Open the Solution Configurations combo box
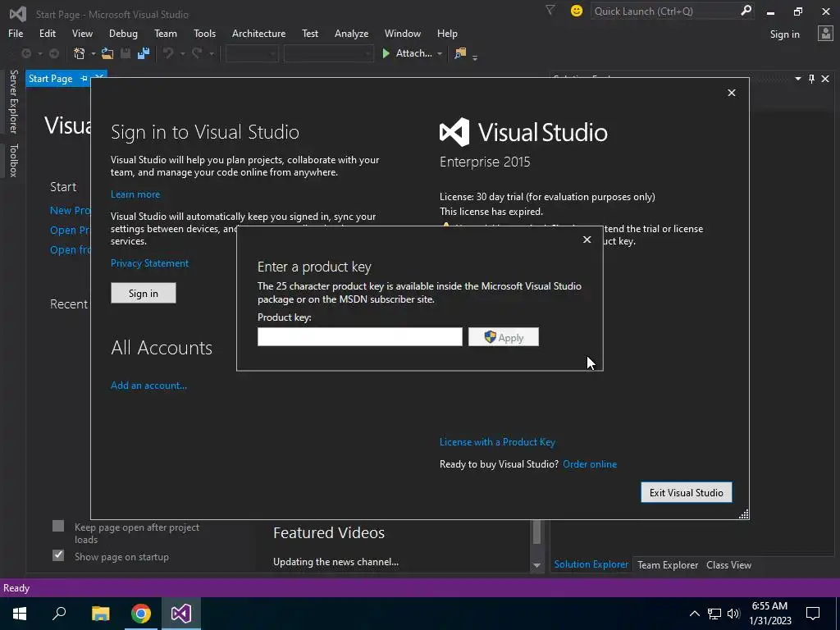The image size is (840, 630). (x=252, y=53)
